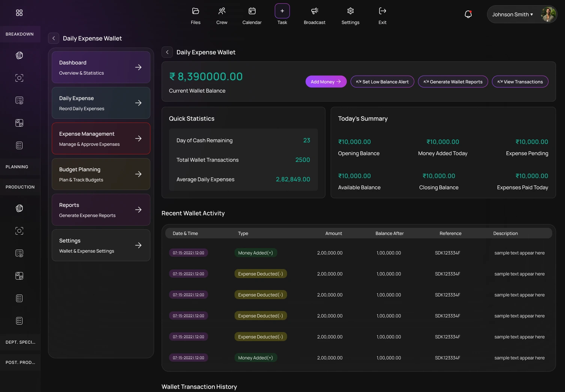Image resolution: width=565 pixels, height=392 pixels.
Task: Expand the Budget Planning arrow
Action: [x=138, y=174]
